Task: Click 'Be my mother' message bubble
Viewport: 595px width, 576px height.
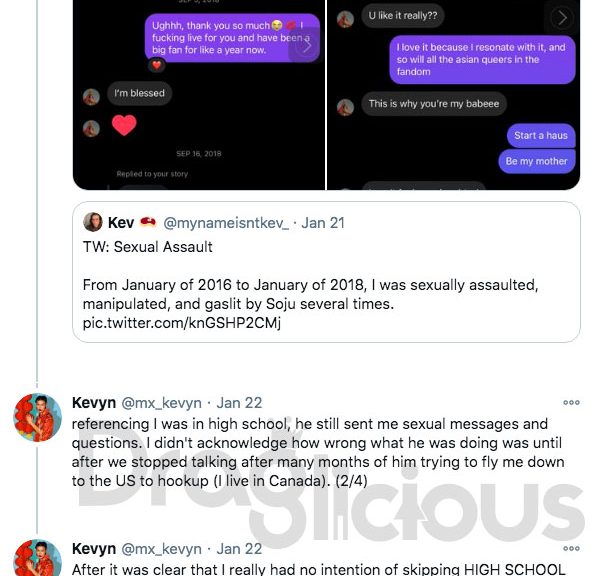Action: 537,161
